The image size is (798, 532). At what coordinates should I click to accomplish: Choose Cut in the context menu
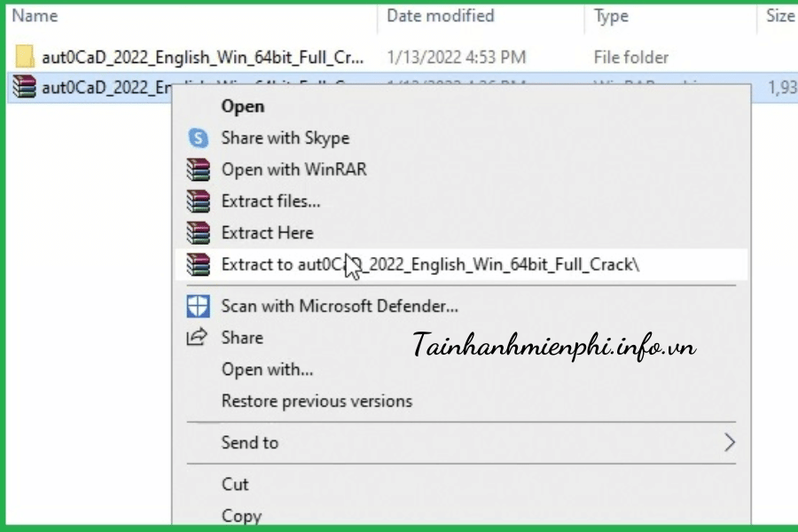click(x=235, y=484)
